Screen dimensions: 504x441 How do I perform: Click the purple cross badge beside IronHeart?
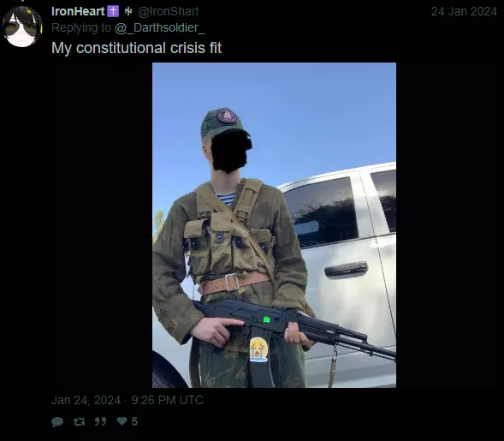113,12
